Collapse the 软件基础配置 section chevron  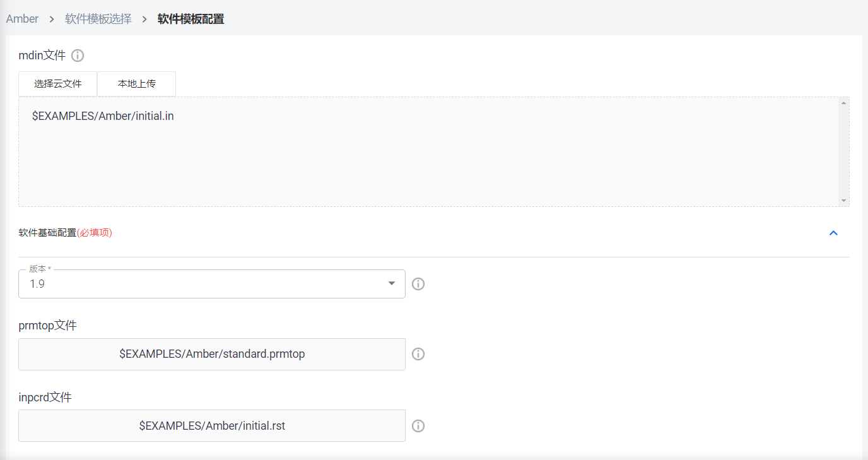tap(833, 233)
